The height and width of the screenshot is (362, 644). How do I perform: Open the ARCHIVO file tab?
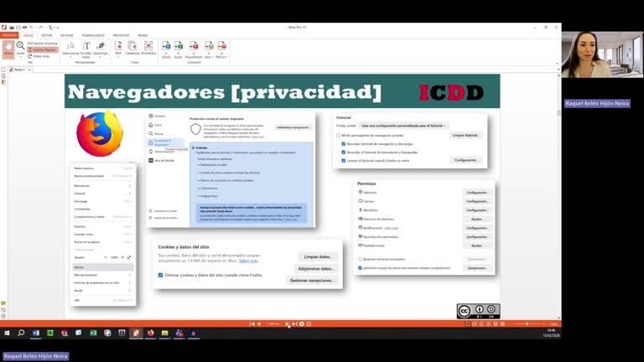coord(9,36)
